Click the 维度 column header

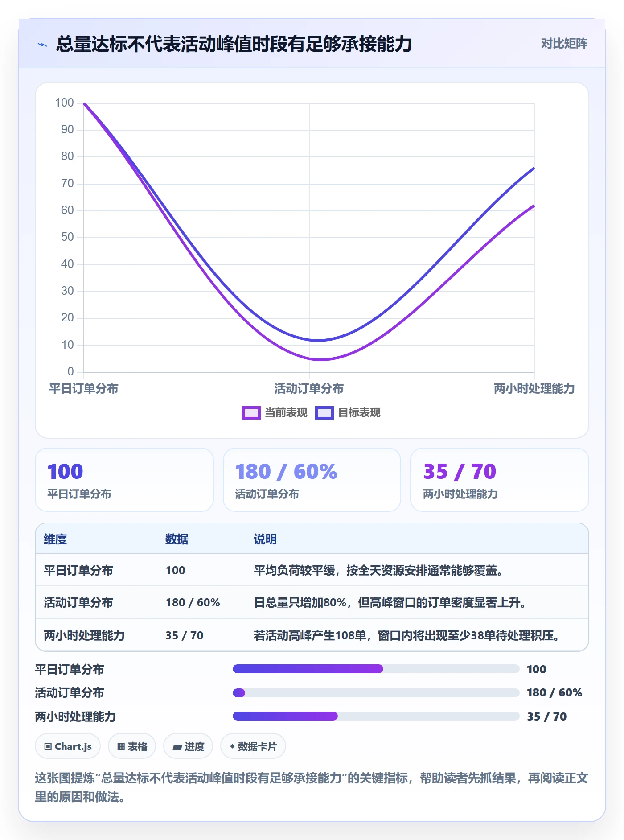click(55, 539)
